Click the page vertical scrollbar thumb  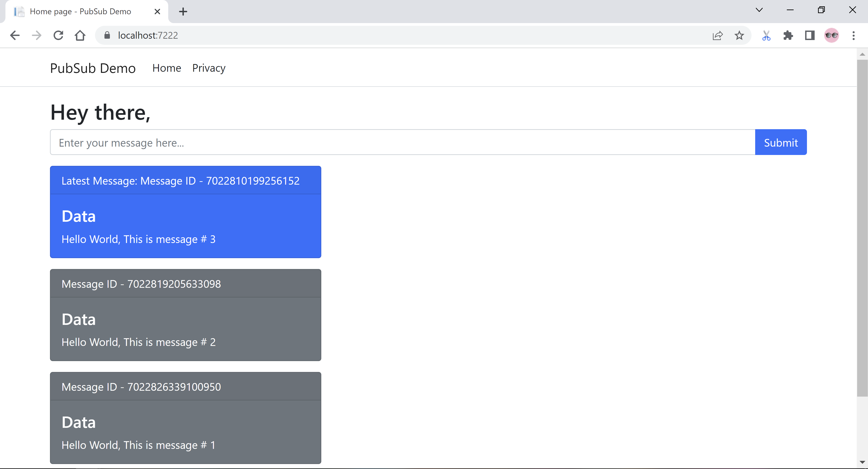[x=862, y=228]
